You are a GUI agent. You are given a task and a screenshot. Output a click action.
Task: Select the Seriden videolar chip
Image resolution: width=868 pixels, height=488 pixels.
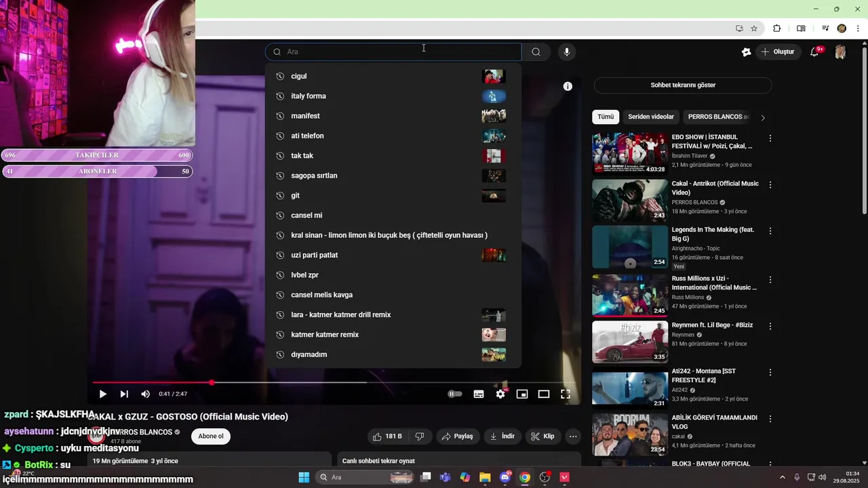[x=651, y=117]
